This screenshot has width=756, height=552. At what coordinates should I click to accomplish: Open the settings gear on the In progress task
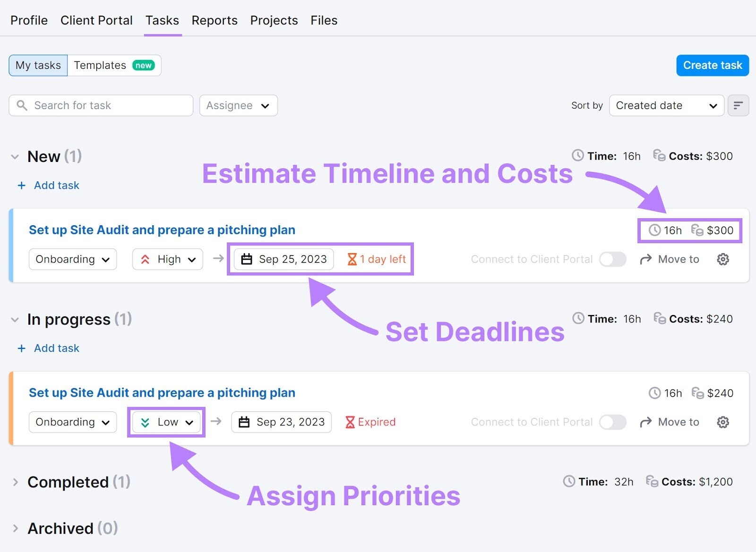pyautogui.click(x=722, y=422)
